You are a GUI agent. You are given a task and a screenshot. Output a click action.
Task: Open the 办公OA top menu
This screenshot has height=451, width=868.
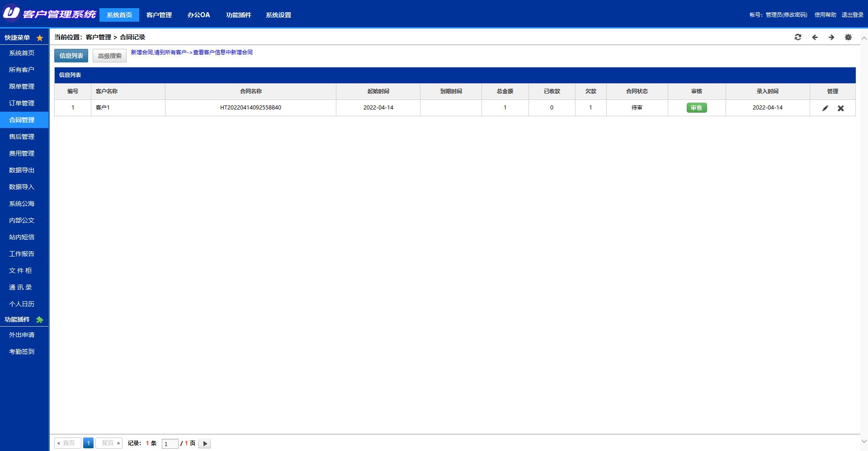pyautogui.click(x=199, y=15)
